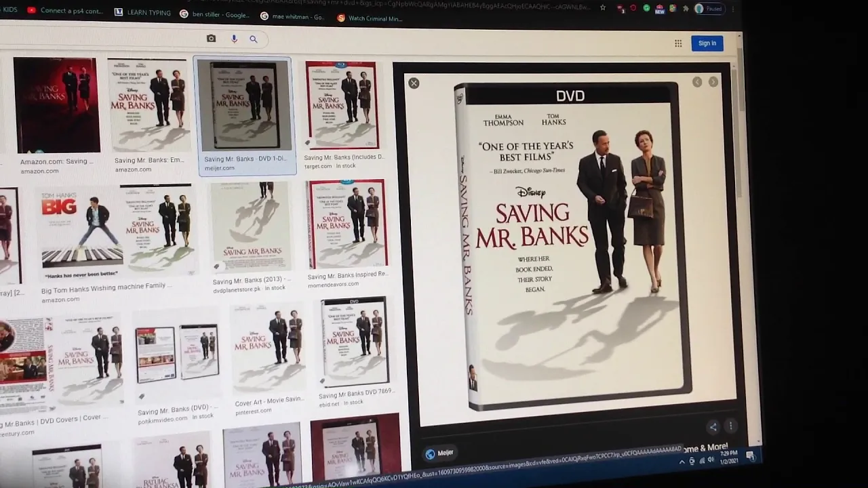Open the Windows notification center
Viewport: 868px width, 488px height.
(751, 456)
